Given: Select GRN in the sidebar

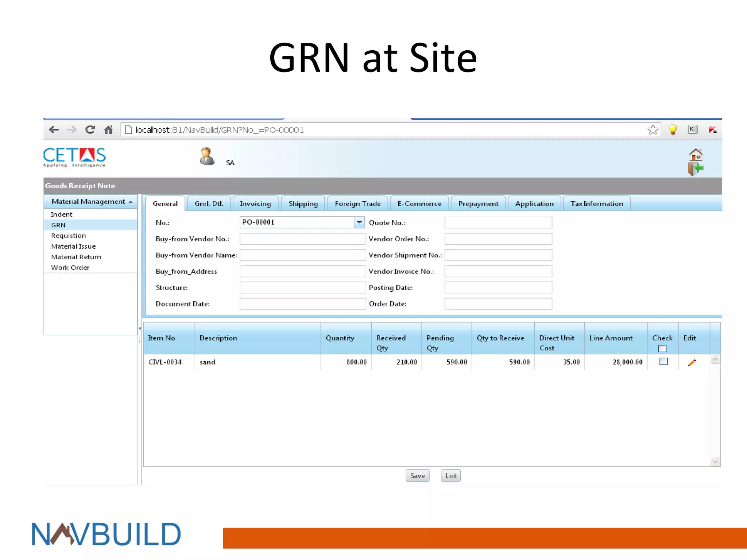Looking at the screenshot, I should 90,225.
